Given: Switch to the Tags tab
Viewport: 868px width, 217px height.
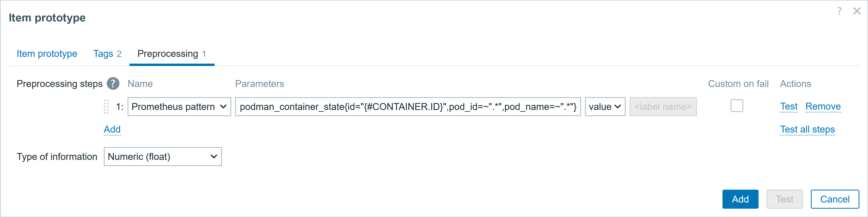Looking at the screenshot, I should 107,54.
